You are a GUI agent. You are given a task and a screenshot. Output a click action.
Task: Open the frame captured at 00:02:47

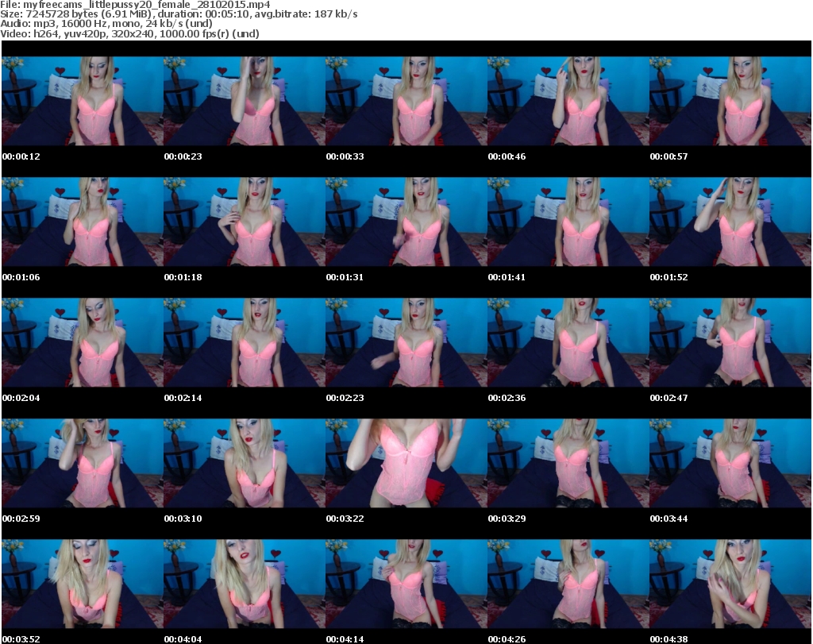(730, 343)
